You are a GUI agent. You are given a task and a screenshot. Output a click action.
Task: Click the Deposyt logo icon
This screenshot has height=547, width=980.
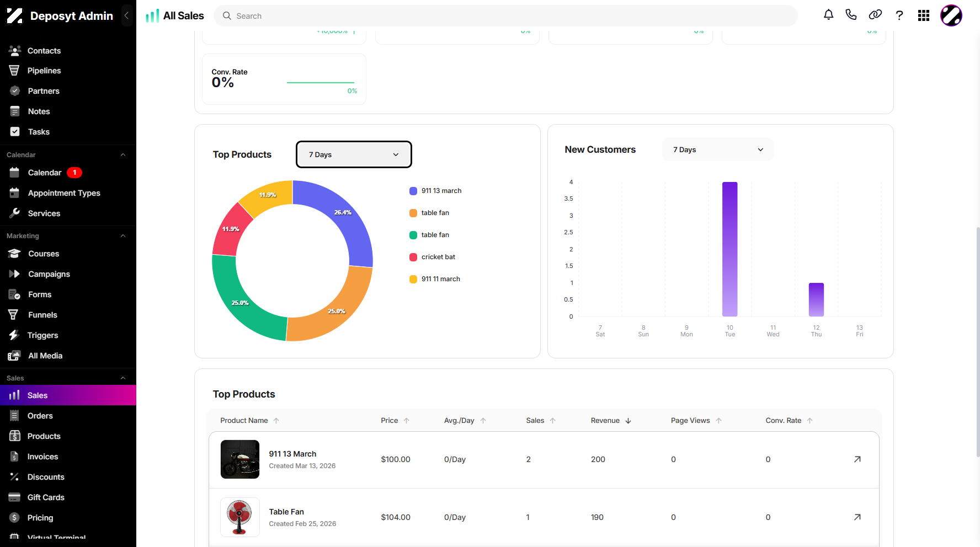point(14,15)
